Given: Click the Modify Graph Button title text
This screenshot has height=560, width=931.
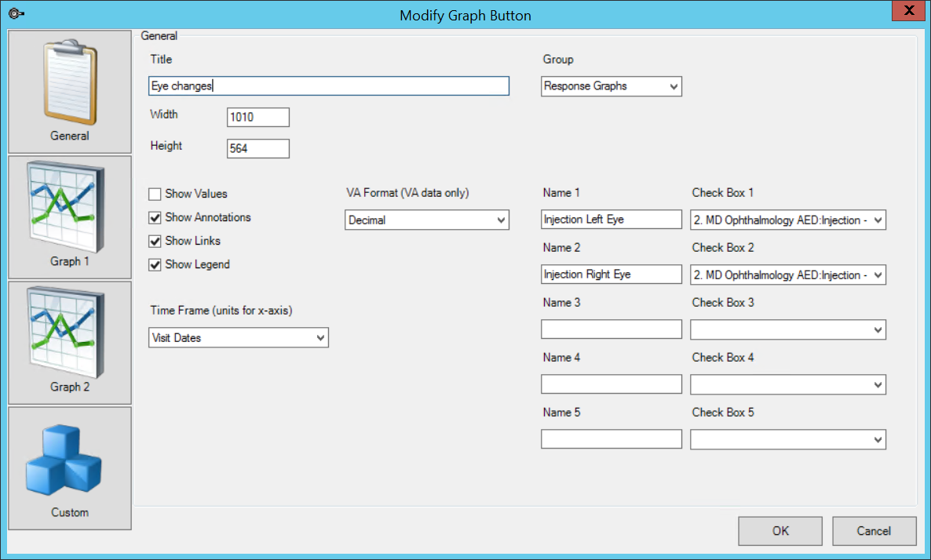Looking at the screenshot, I should coord(465,16).
